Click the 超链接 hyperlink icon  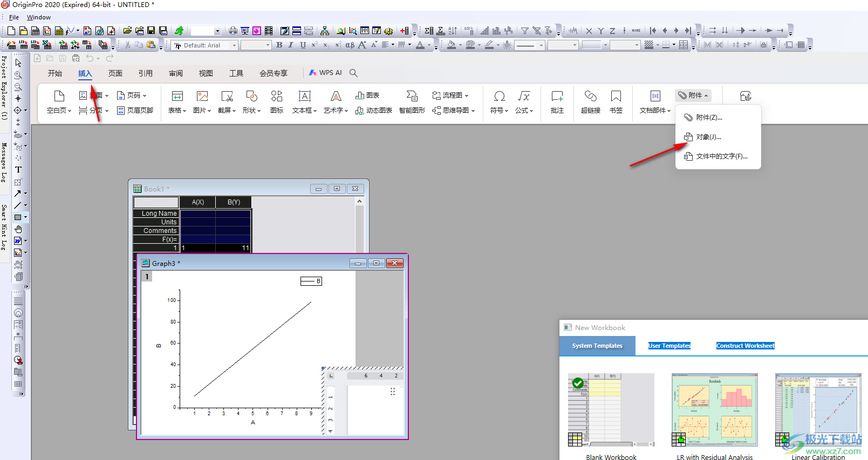[x=590, y=97]
